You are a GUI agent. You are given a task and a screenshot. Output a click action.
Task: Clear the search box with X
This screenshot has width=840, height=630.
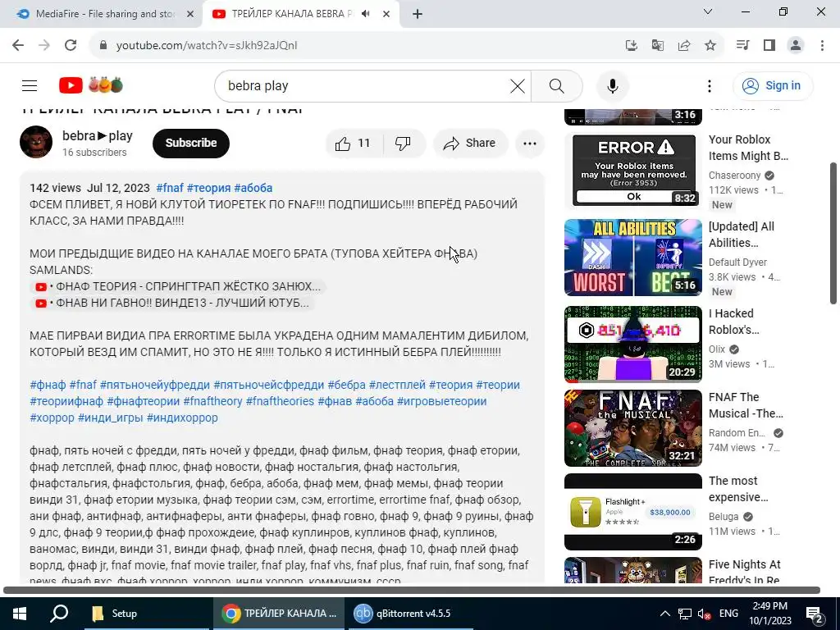[517, 85]
